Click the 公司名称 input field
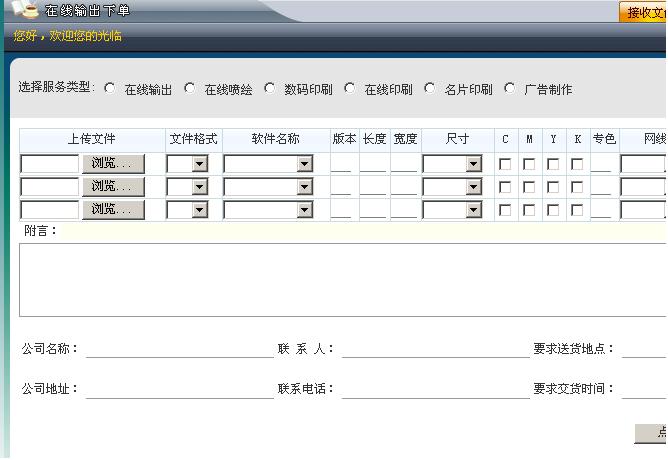Screen dimensions: 668x460 [180, 349]
